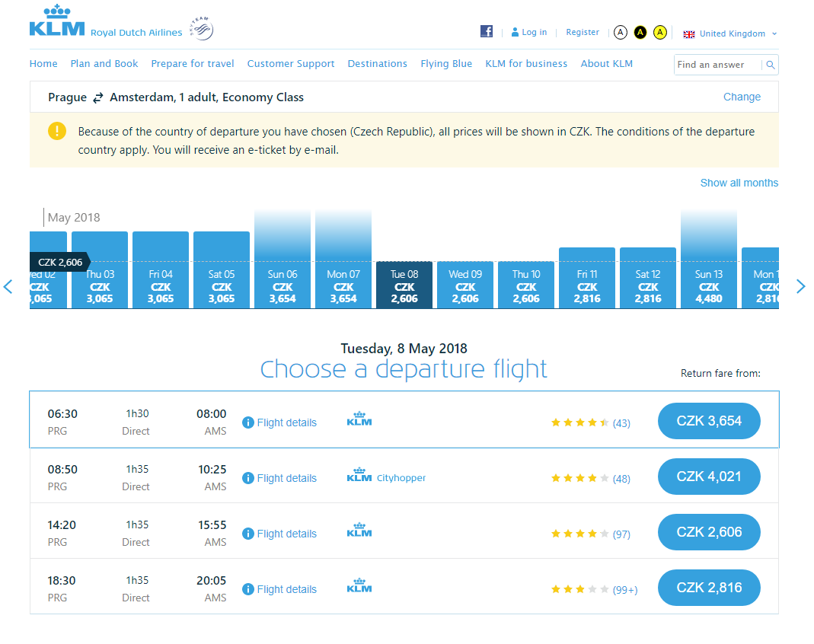Viewport: 814px width, 644px height.
Task: Select Fri 11 date bar
Action: coord(587,278)
